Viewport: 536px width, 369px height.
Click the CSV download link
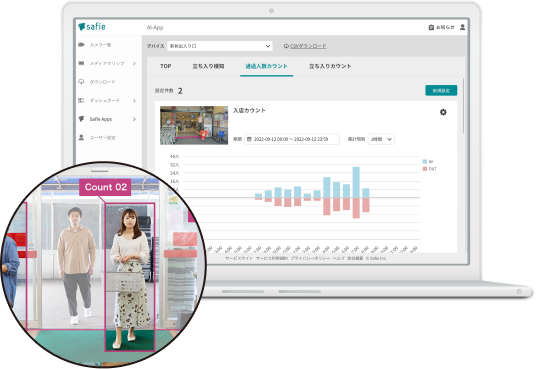point(308,46)
